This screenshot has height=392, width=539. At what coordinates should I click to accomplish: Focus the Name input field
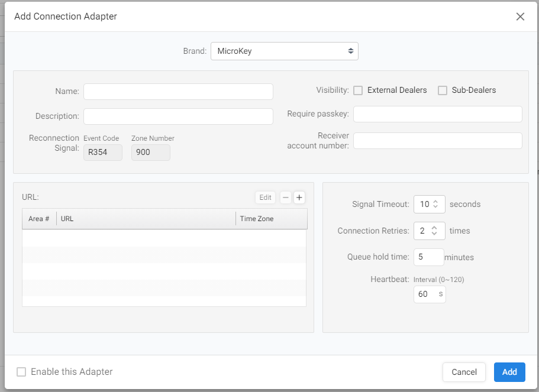178,92
